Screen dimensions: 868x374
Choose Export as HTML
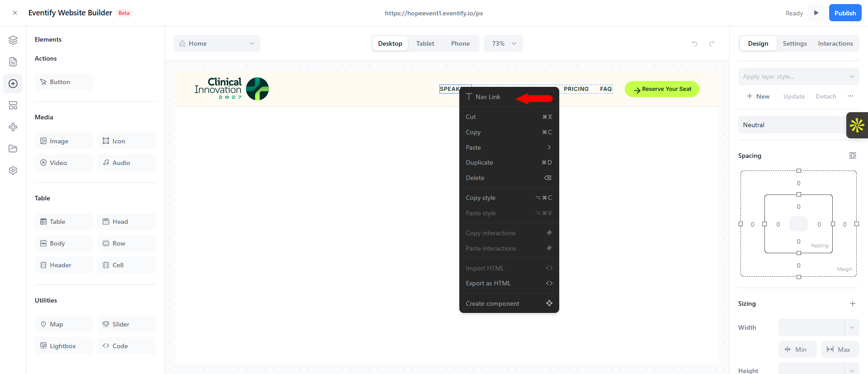[x=509, y=283]
